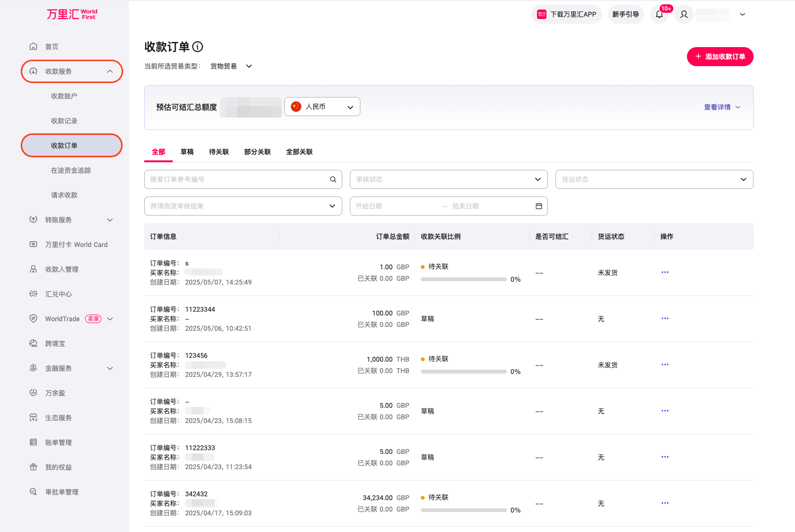The width and height of the screenshot is (795, 532).
Task: Open the calendar icon in date range
Action: [539, 206]
